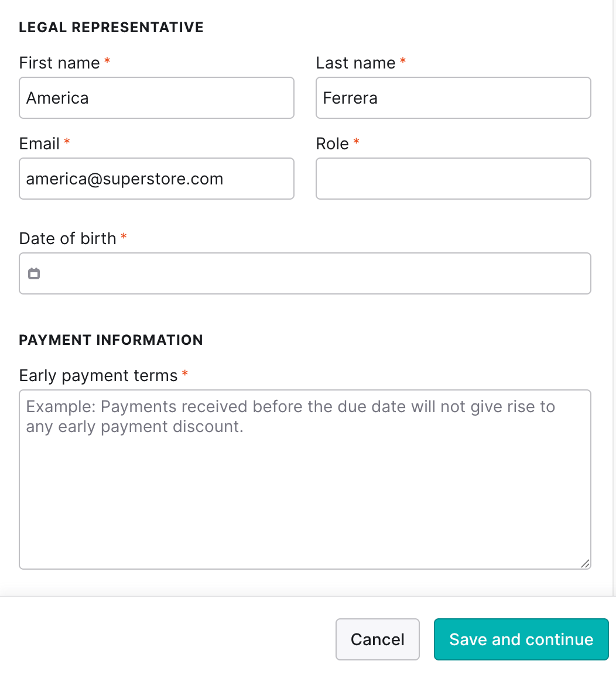Viewport: 616px width, 678px height.
Task: Click the Email field with america@superstore.com
Action: coord(156,179)
